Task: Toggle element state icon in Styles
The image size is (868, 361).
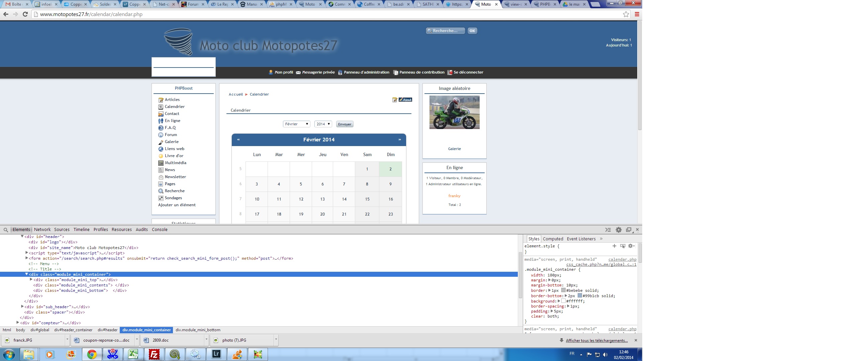Action: [623, 246]
